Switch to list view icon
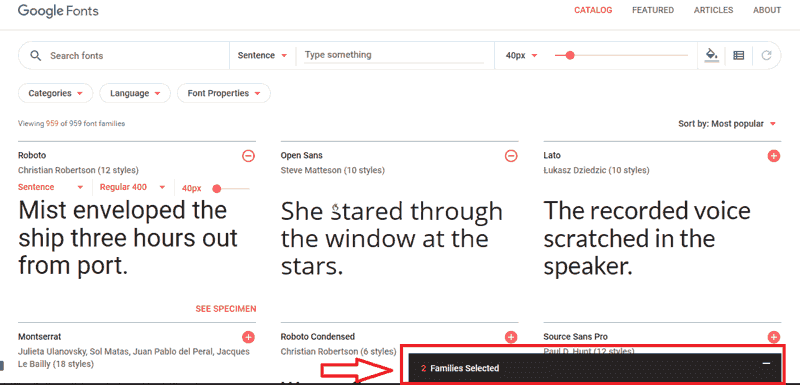 738,55
